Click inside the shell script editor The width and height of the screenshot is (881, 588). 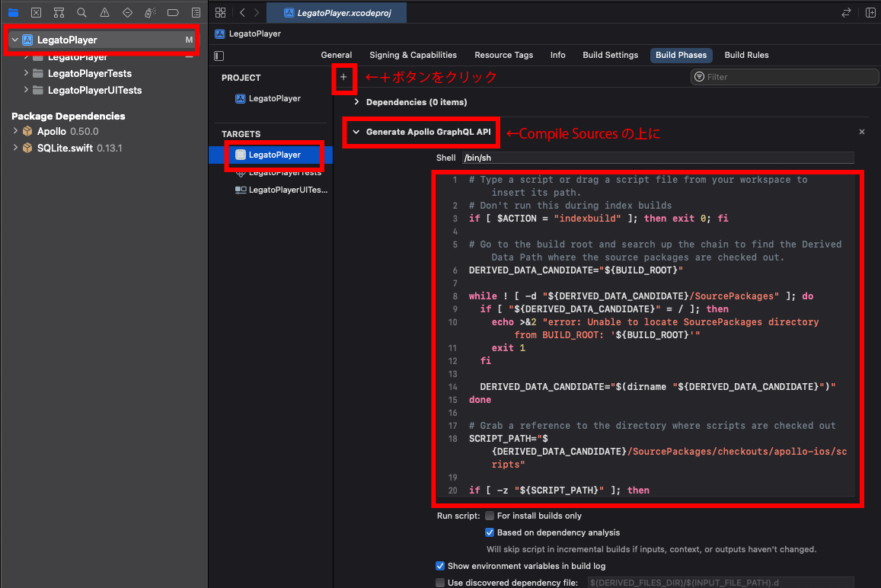[646, 335]
